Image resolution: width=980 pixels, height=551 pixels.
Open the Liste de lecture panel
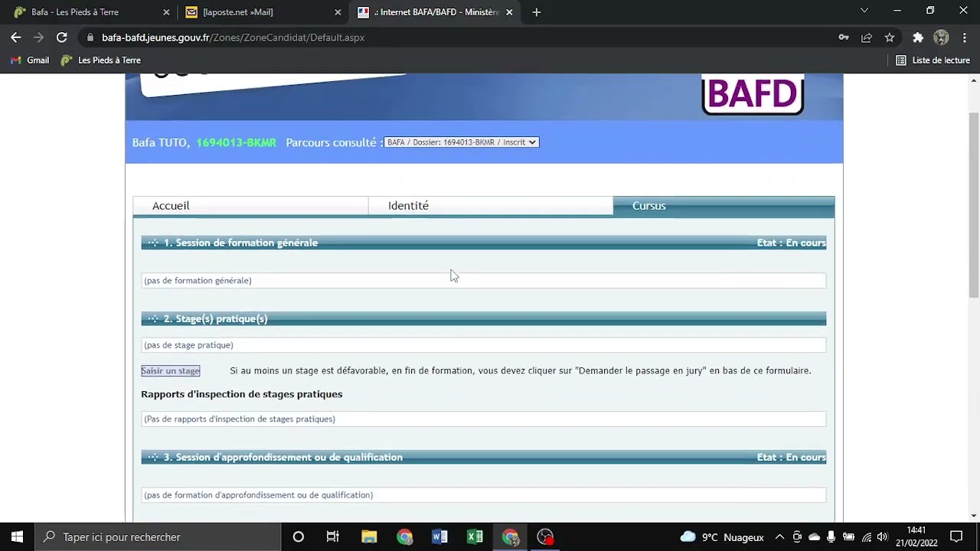tap(933, 60)
